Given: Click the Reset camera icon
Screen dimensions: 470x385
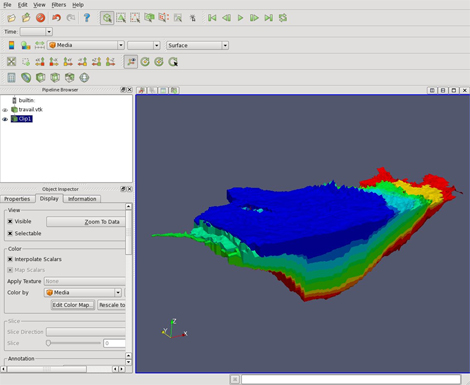Looking at the screenshot, I should (11, 62).
